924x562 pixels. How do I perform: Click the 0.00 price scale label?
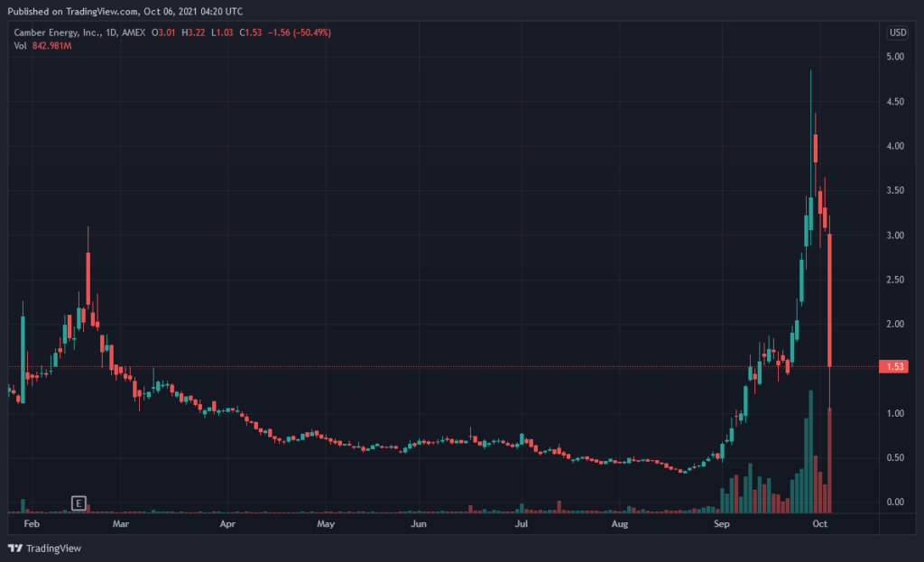tap(895, 502)
